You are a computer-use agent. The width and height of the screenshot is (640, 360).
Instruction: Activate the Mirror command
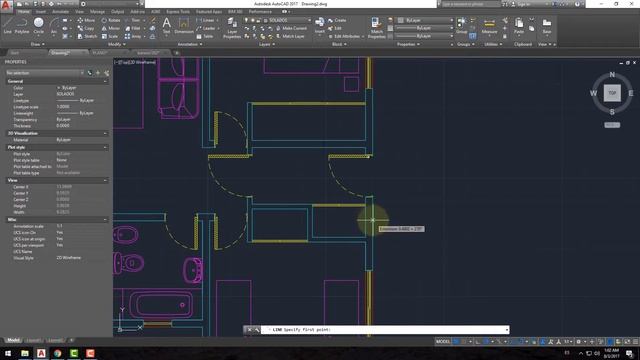111,28
